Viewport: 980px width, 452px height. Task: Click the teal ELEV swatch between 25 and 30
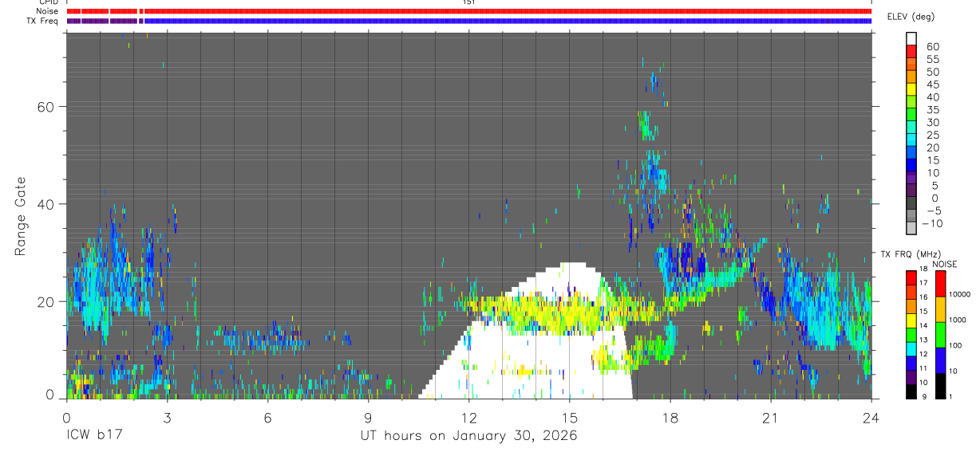pyautogui.click(x=911, y=128)
